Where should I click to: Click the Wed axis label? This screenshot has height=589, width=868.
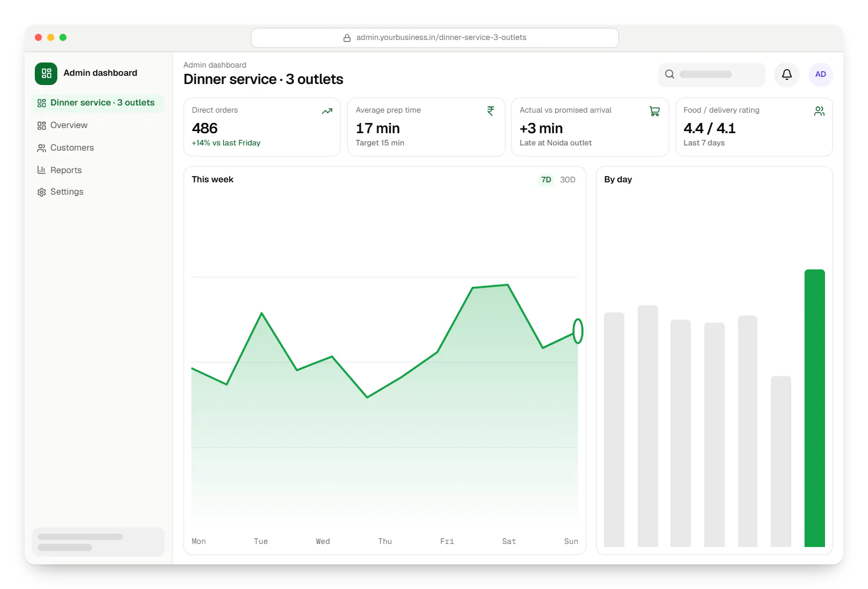pos(323,541)
